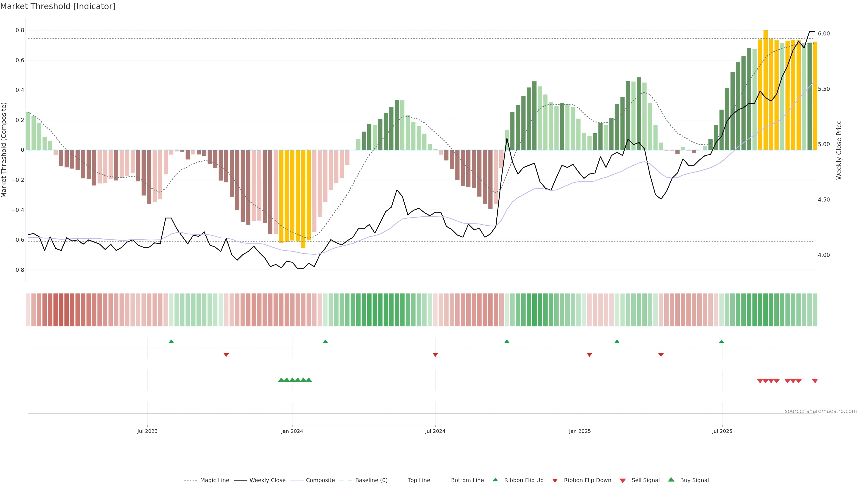Click the ribbon flip-down marker at Jul 2024
The image size is (868, 488).
pos(435,355)
